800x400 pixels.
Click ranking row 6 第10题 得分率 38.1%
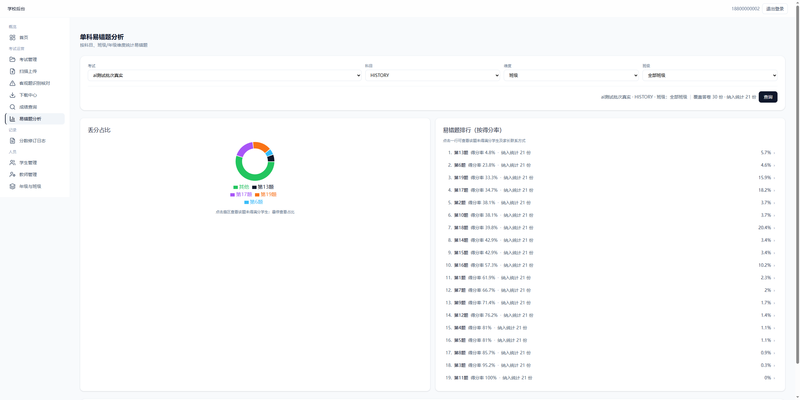610,215
